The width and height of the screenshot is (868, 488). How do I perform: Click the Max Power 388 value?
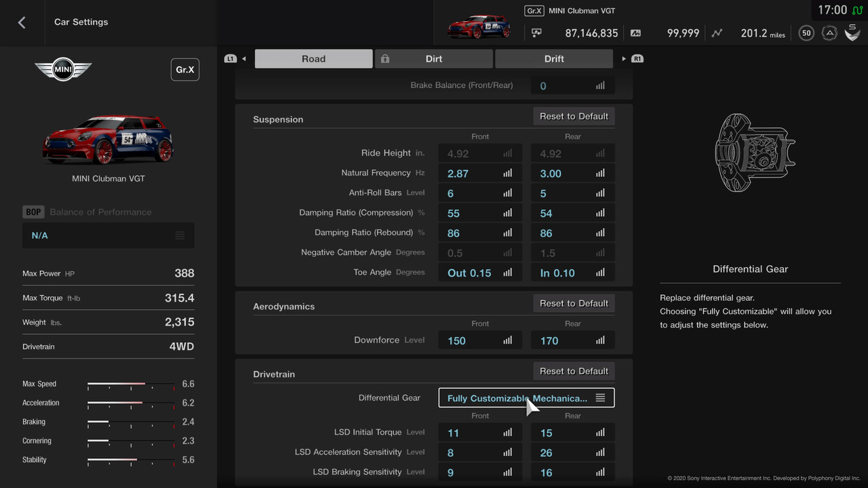[184, 273]
